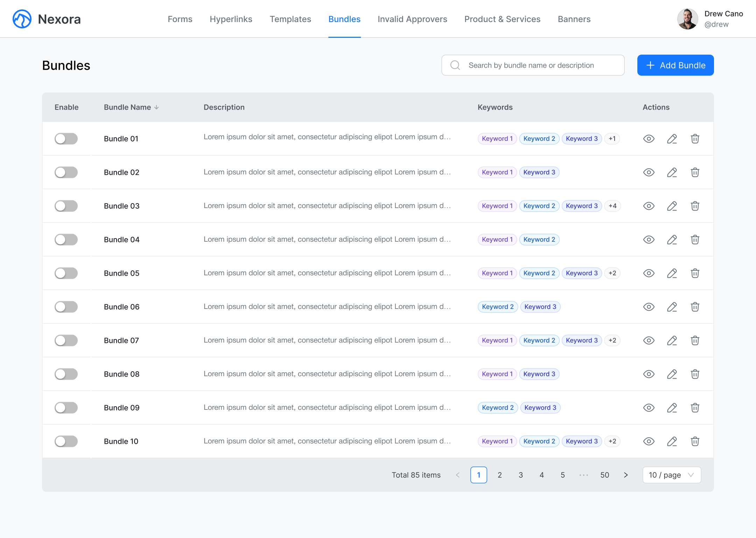Image resolution: width=756 pixels, height=538 pixels.
Task: Click the pencil icon for Bundle 07
Action: coord(672,340)
